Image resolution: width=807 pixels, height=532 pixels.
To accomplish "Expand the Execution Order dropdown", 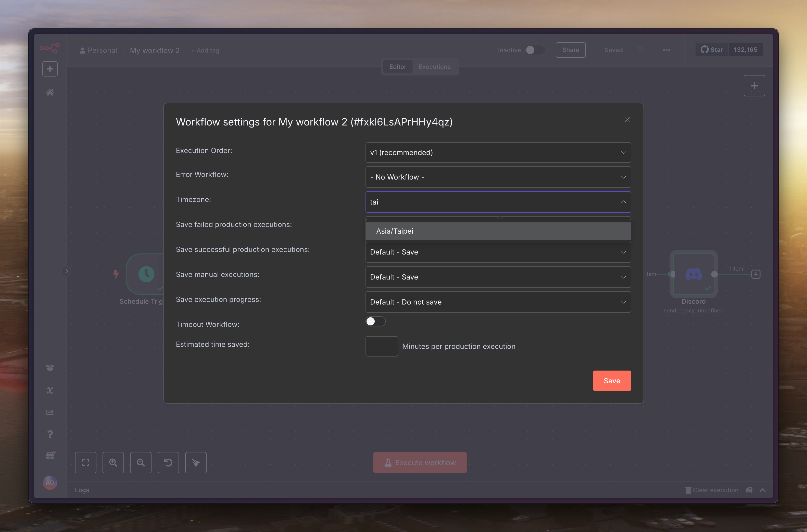I will (498, 153).
